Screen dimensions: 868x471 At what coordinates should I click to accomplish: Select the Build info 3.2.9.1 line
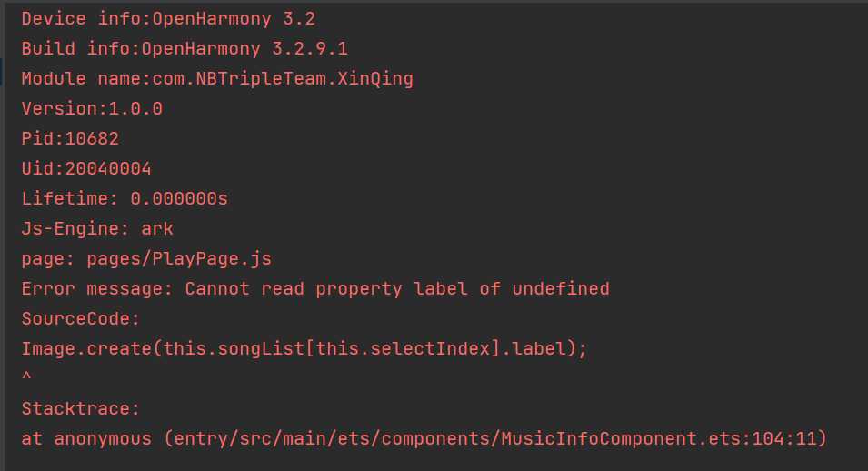pos(185,49)
